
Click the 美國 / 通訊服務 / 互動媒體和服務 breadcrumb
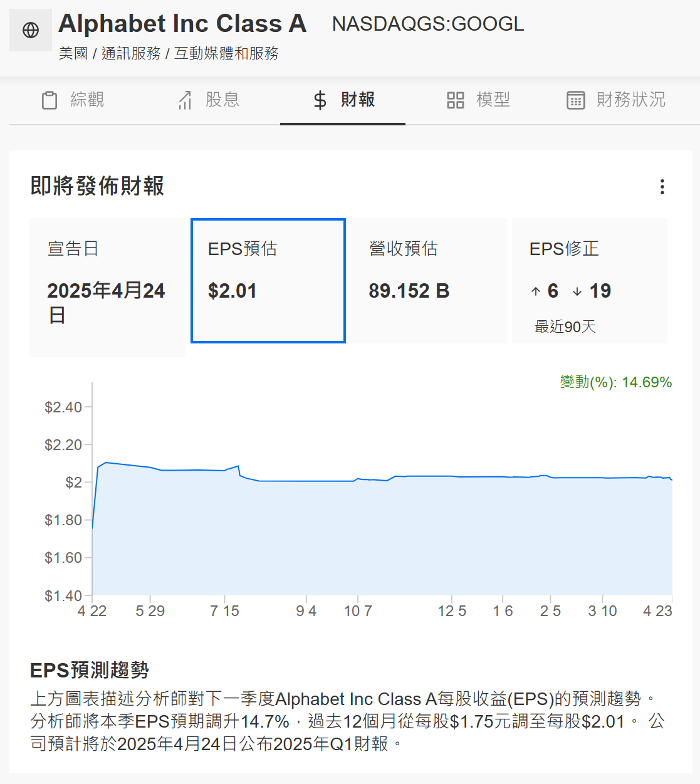point(169,54)
